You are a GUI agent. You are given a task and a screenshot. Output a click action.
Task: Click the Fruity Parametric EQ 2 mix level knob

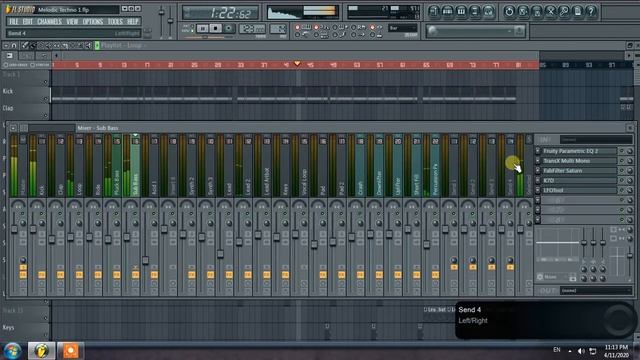(629, 151)
